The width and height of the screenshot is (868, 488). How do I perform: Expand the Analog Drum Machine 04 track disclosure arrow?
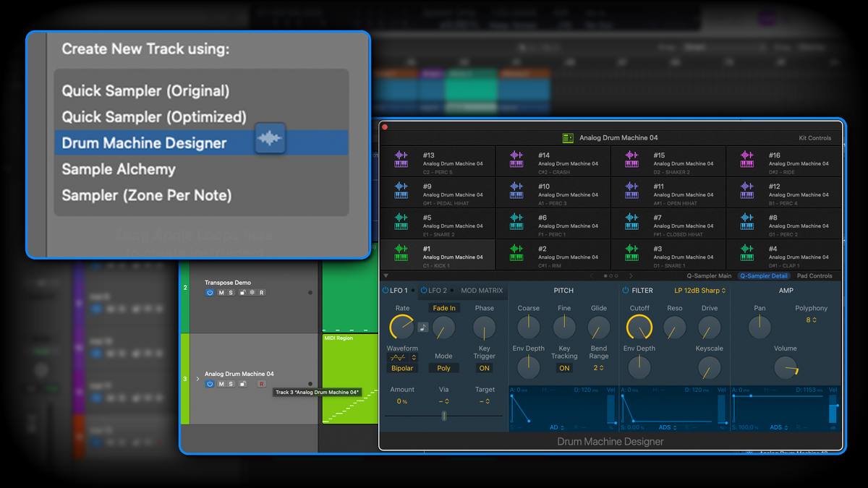[197, 378]
